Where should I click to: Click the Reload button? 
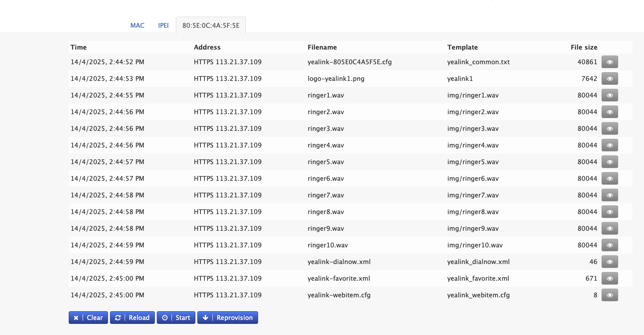pos(132,318)
